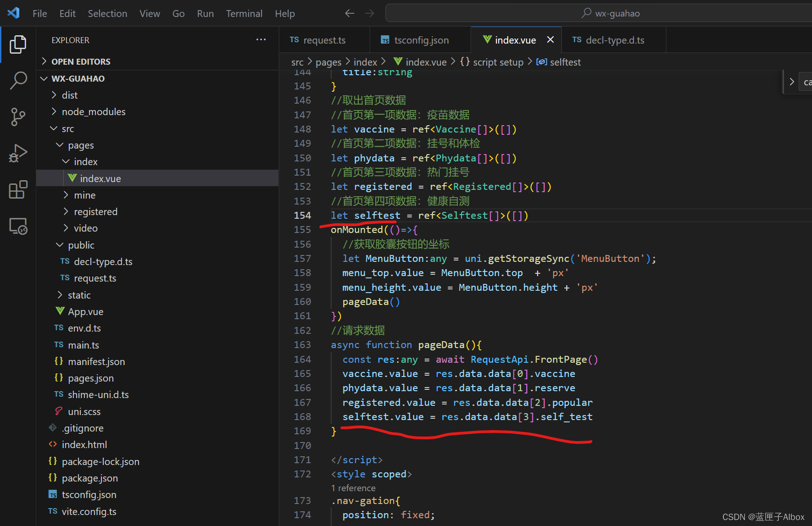Click the git icon beside .gitignore
This screenshot has width=812, height=526.
click(53, 428)
